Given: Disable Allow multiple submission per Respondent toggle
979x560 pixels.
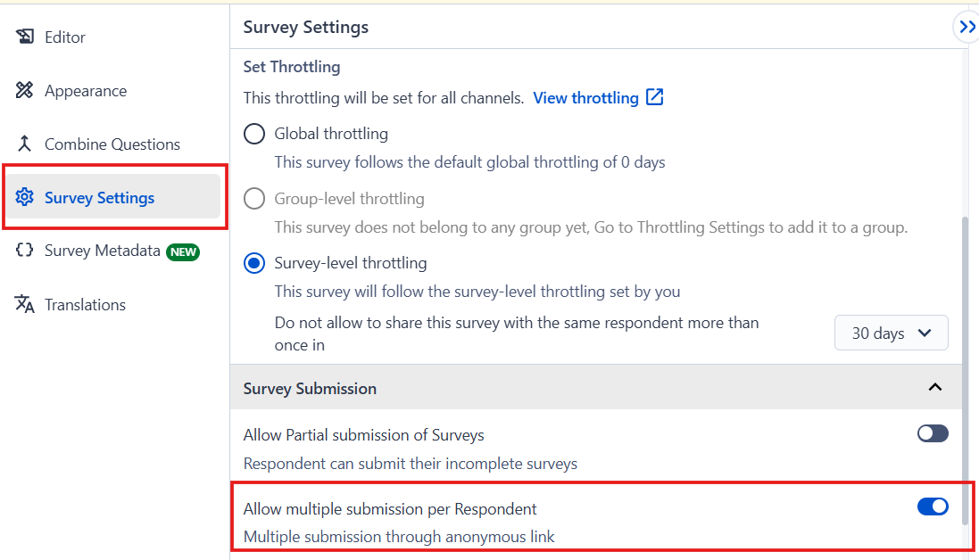Looking at the screenshot, I should pos(933,506).
